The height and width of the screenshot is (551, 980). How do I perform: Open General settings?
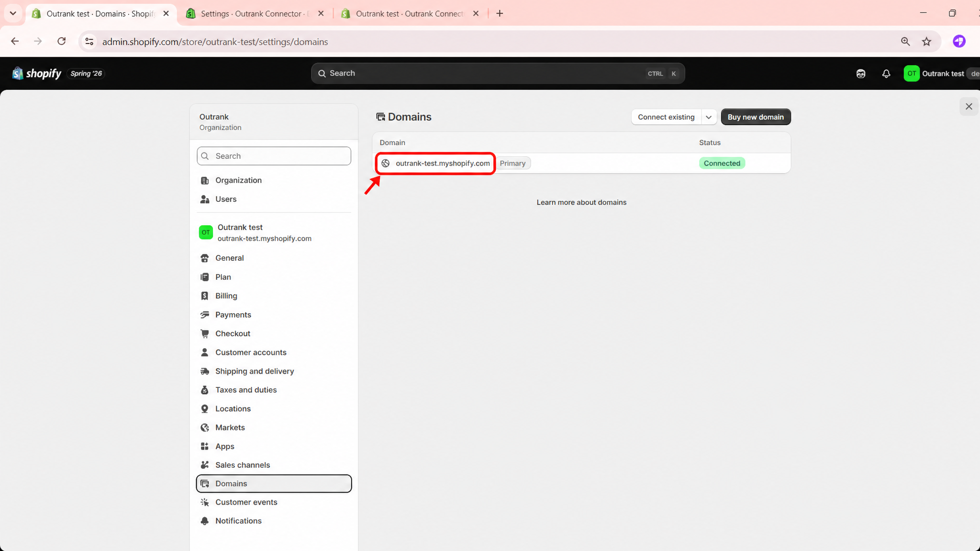[x=274, y=258]
